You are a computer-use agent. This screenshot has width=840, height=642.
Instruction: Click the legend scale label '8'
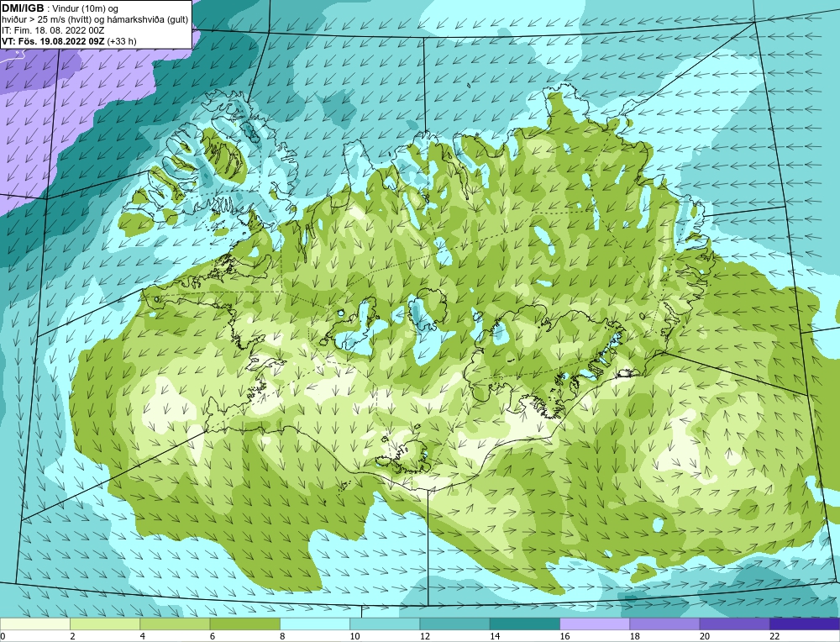pos(282,636)
